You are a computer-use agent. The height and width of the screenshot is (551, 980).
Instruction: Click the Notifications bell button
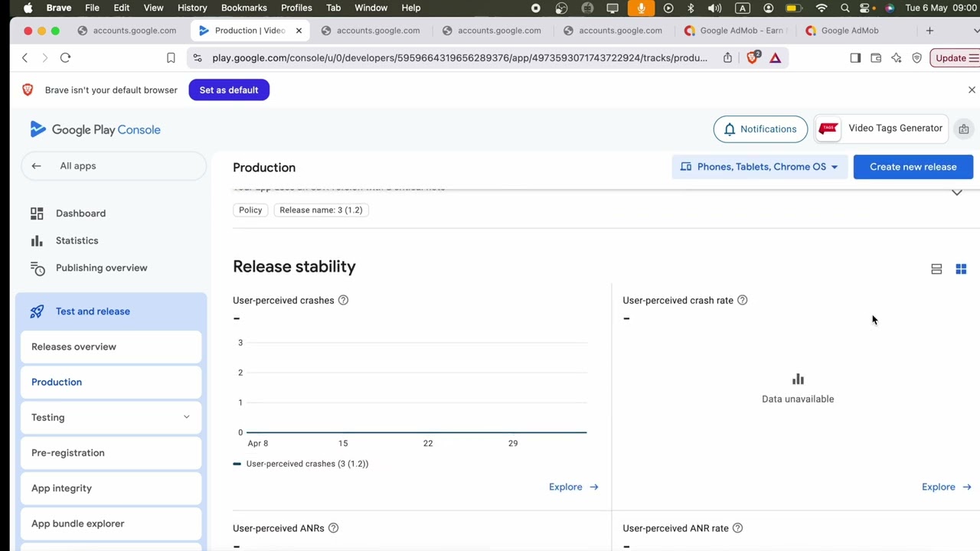click(x=760, y=129)
